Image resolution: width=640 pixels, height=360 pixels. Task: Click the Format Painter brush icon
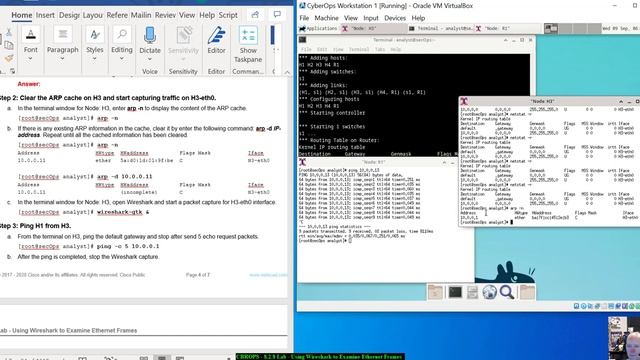pyautogui.click(x=8, y=59)
